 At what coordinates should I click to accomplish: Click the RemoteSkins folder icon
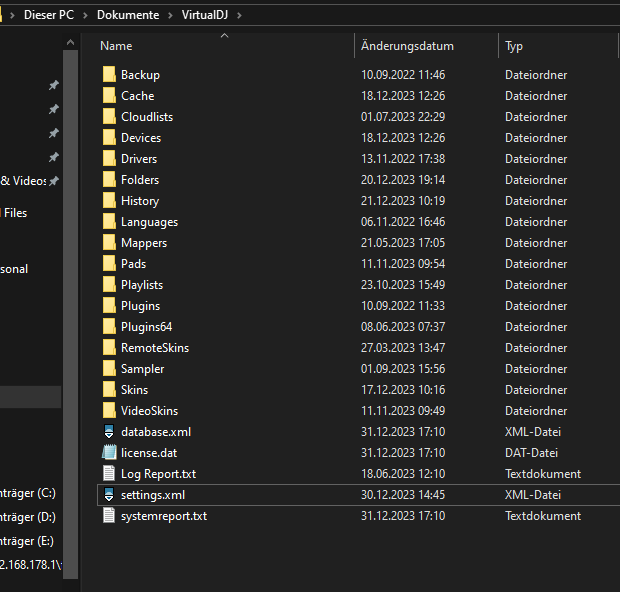click(109, 347)
